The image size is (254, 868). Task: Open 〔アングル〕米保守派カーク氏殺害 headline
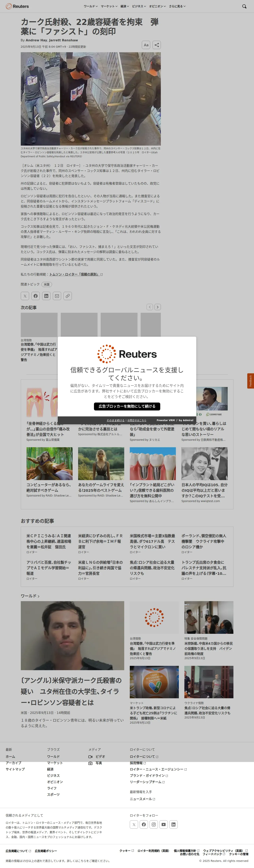pyautogui.click(x=71, y=691)
